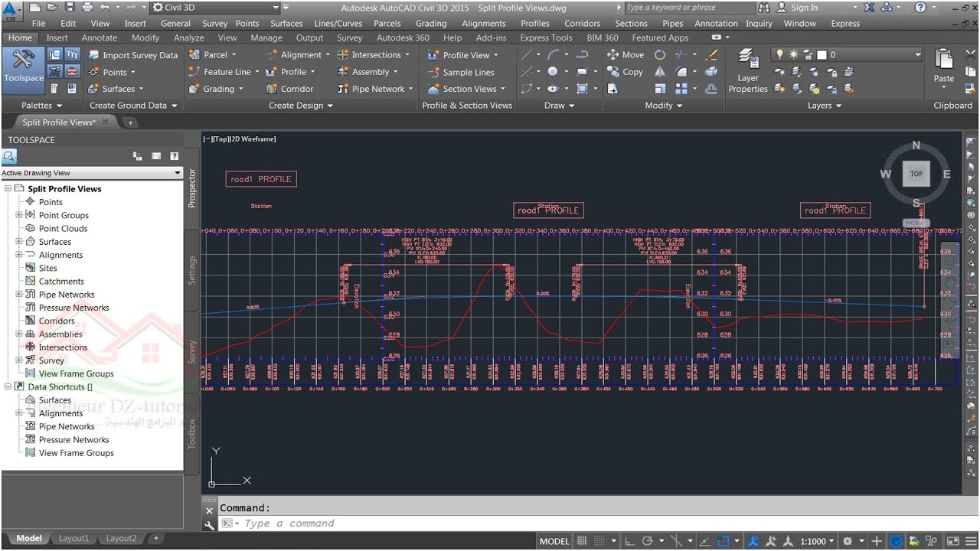
Task: Open the Civil 3D workspace dropdown
Action: 214,8
